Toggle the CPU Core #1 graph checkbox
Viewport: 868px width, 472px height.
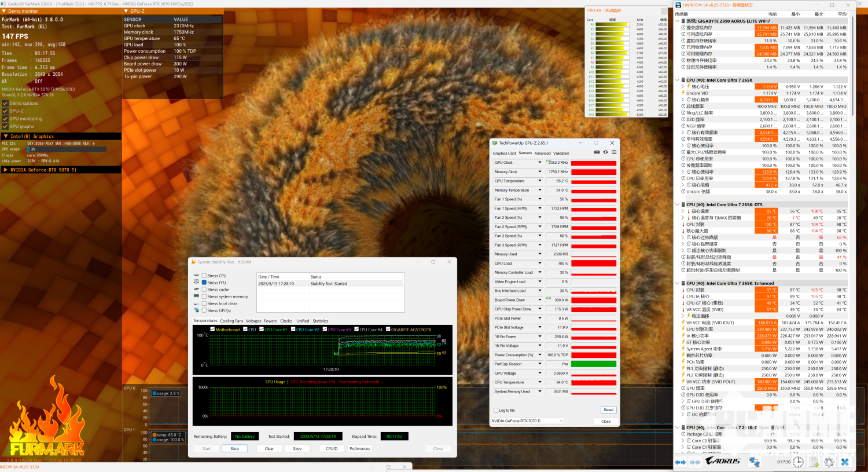(262, 329)
